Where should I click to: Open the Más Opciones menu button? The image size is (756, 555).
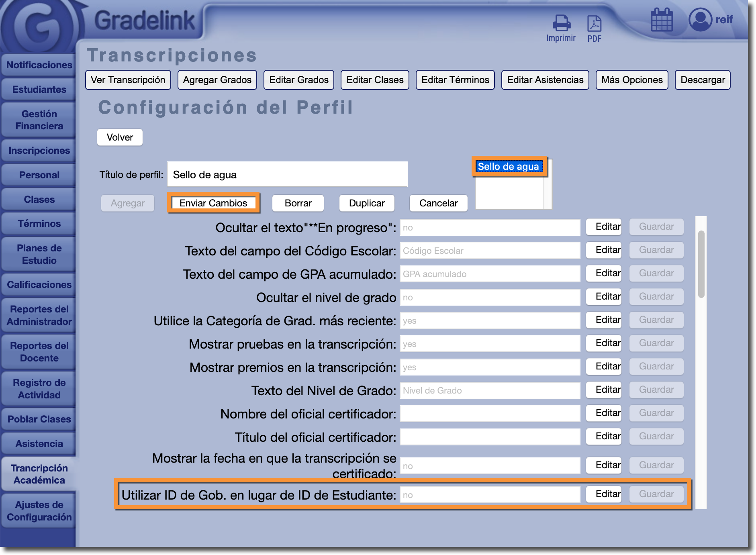click(631, 80)
